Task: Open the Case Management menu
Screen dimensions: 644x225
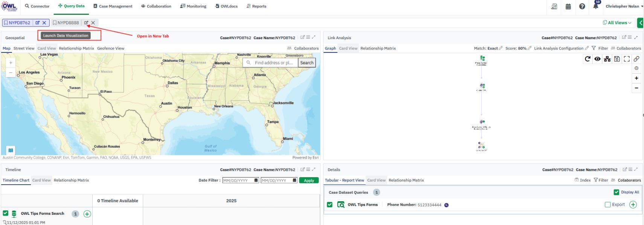Action: [113, 6]
